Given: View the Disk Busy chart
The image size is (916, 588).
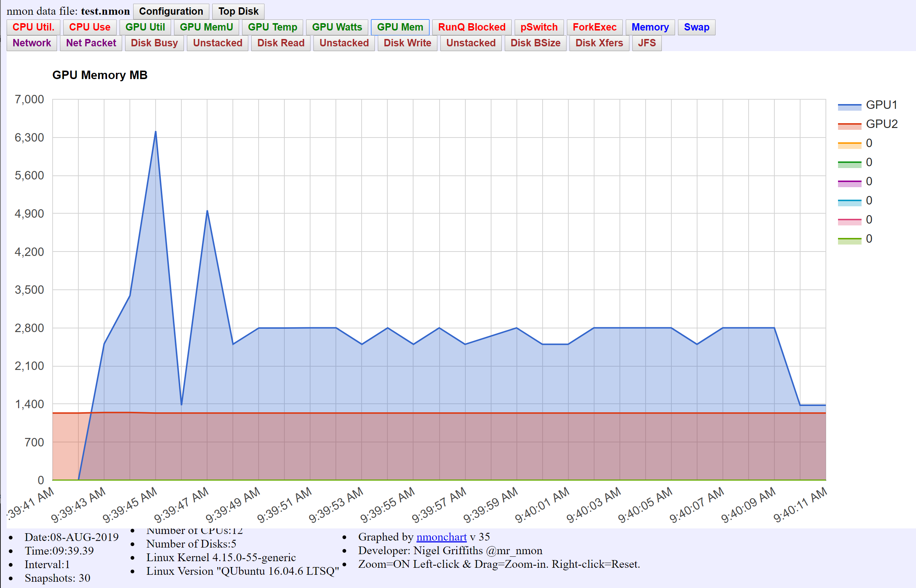Looking at the screenshot, I should 154,43.
